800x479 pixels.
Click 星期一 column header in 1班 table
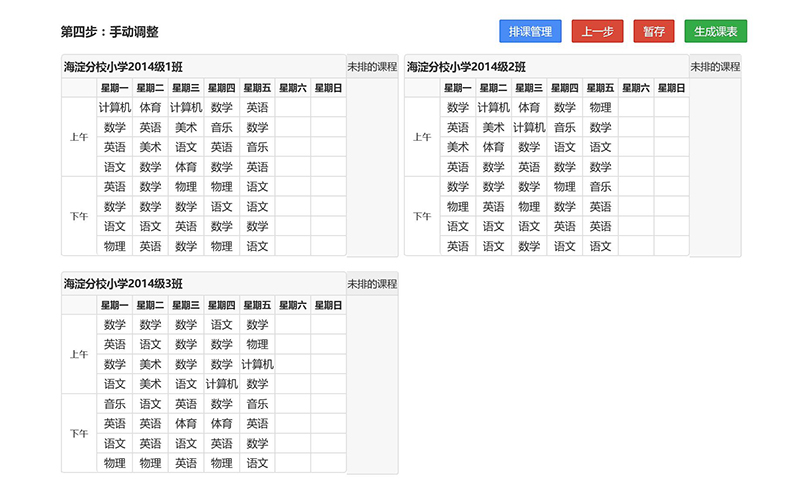click(114, 88)
